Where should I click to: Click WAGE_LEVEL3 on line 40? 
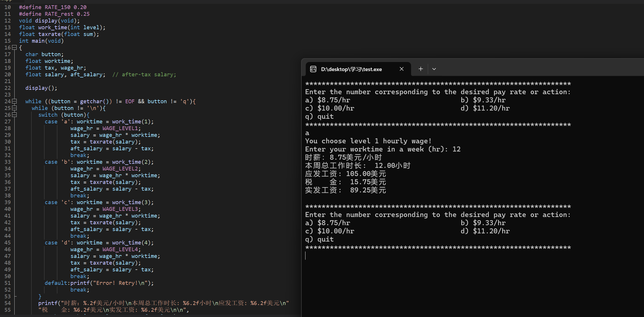coord(120,209)
